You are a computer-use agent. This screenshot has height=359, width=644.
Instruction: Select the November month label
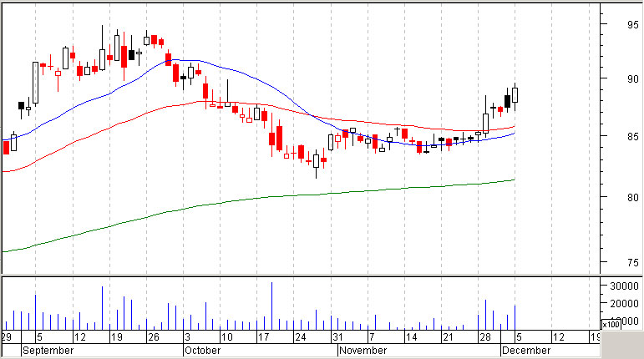point(363,351)
